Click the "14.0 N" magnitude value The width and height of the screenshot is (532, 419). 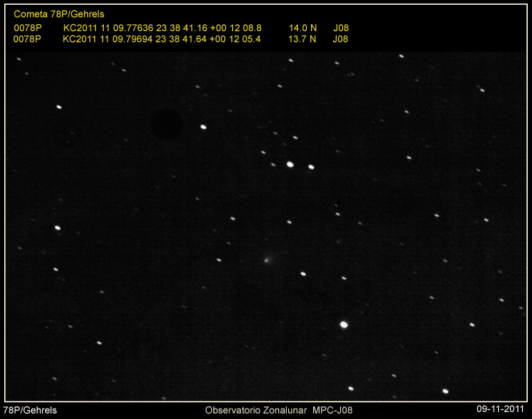(302, 28)
